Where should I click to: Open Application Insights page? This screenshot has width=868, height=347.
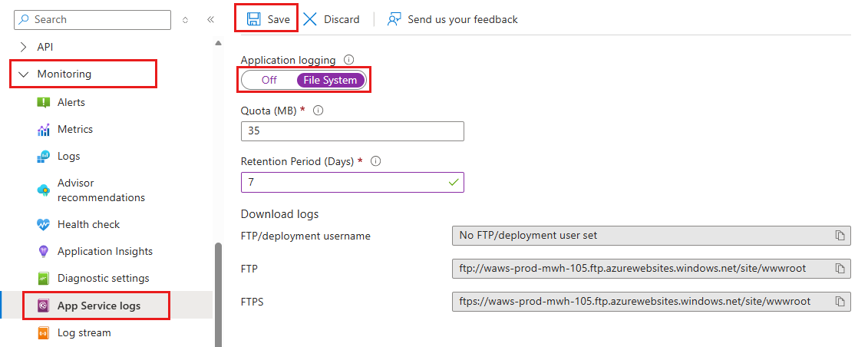point(104,251)
